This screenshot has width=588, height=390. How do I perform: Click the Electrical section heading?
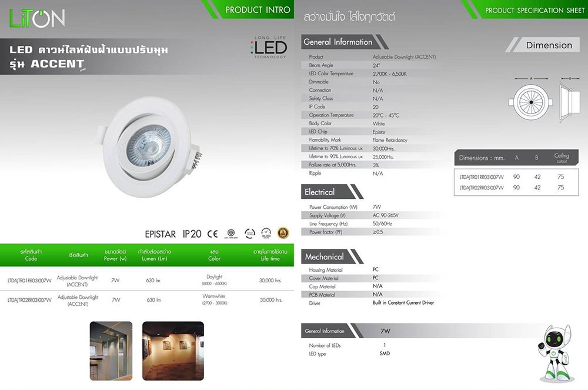[319, 192]
